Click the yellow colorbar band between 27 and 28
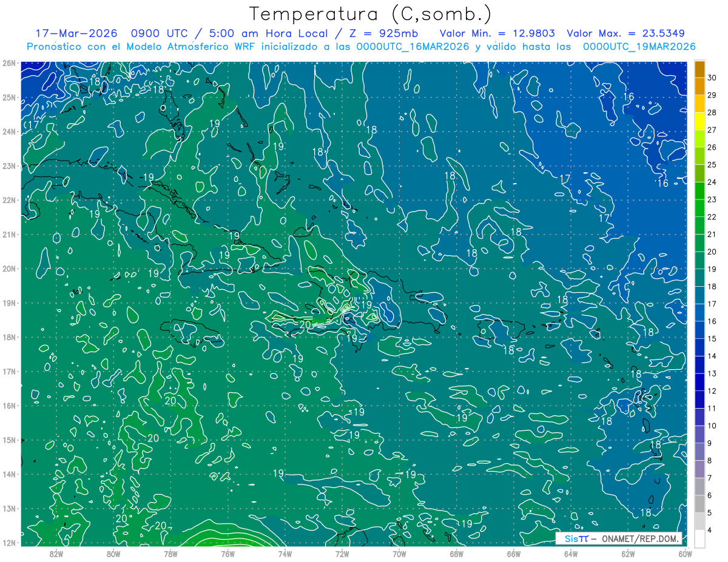 [699, 121]
